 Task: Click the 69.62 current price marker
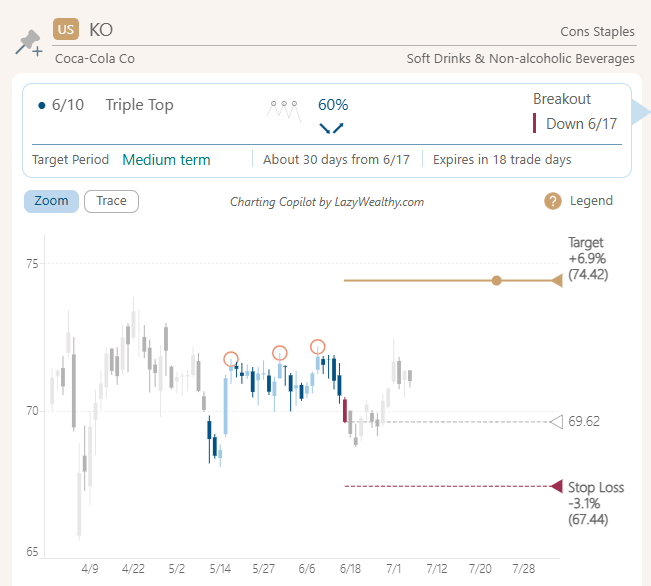[x=557, y=422]
